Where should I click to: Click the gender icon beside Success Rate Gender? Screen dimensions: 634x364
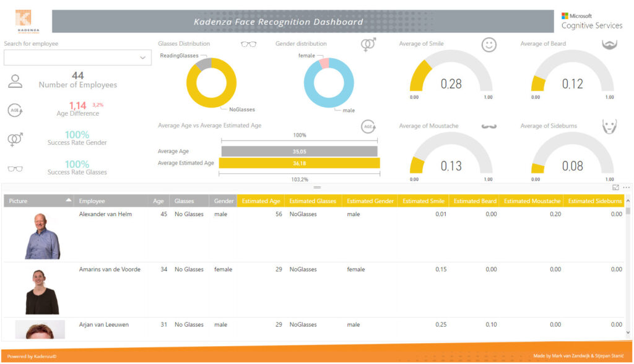point(15,139)
